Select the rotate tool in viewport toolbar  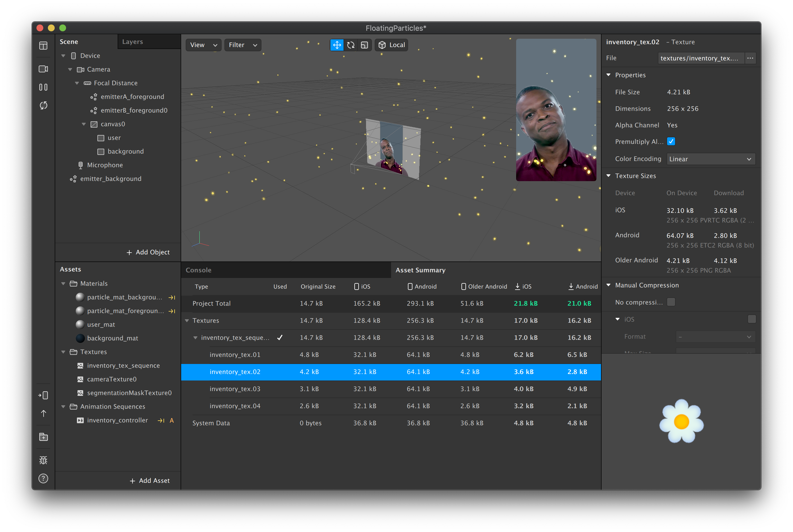(351, 45)
